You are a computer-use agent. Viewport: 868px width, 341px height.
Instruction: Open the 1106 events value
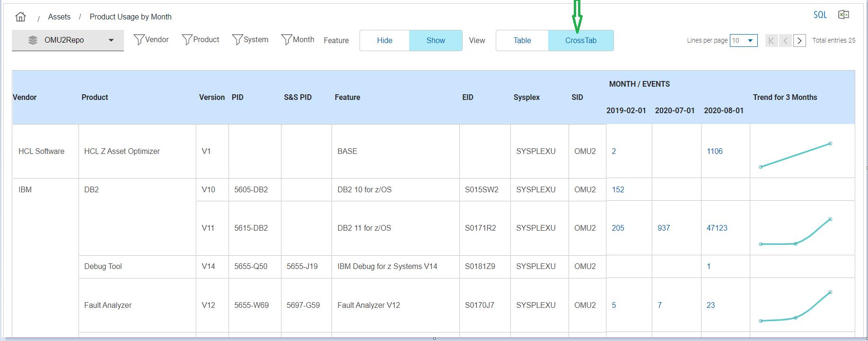714,152
